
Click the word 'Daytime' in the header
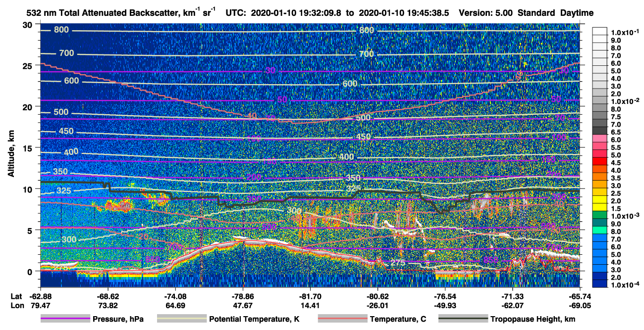(x=577, y=13)
